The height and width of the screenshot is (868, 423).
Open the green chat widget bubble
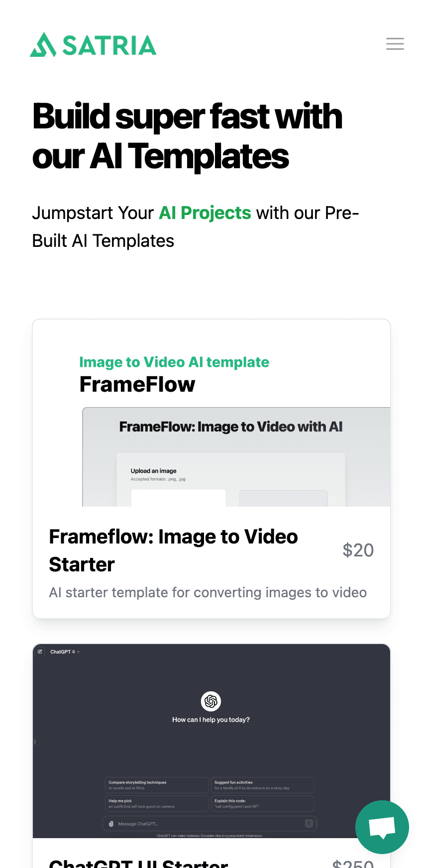[x=382, y=827]
